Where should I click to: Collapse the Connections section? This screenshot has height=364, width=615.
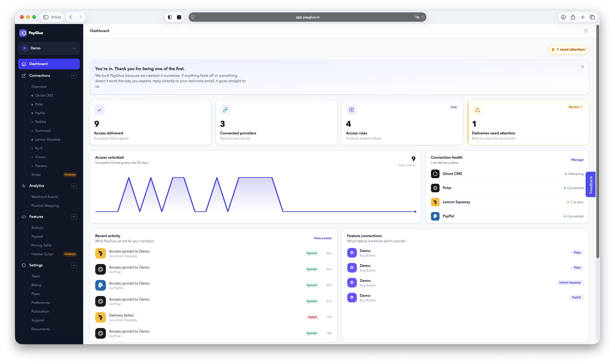coord(74,76)
